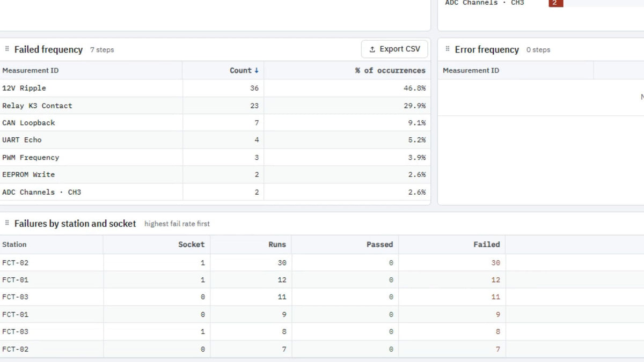The height and width of the screenshot is (362, 644).
Task: Select the 12V Ripple measurement row
Action: click(215, 88)
